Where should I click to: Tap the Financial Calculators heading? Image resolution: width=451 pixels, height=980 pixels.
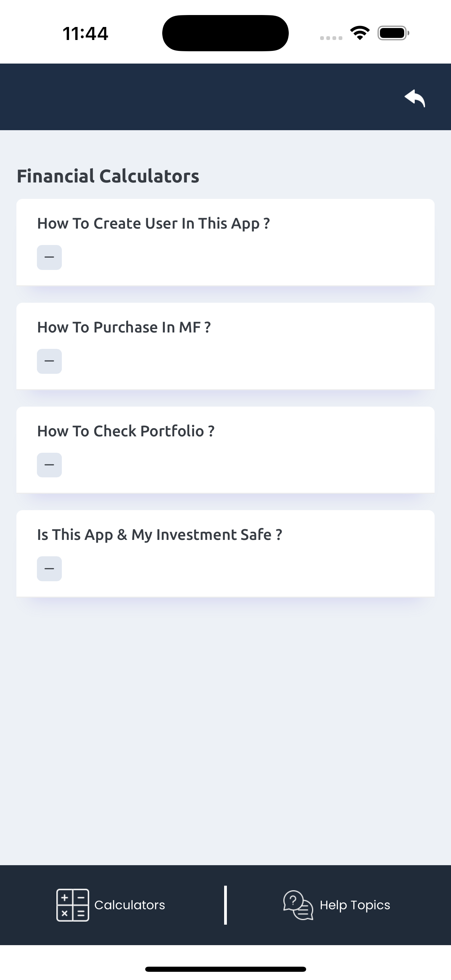[x=108, y=176]
